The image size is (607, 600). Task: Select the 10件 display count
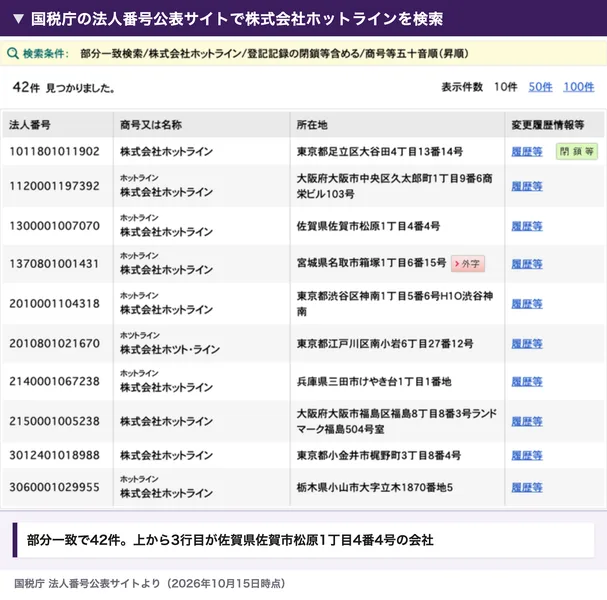click(x=505, y=87)
